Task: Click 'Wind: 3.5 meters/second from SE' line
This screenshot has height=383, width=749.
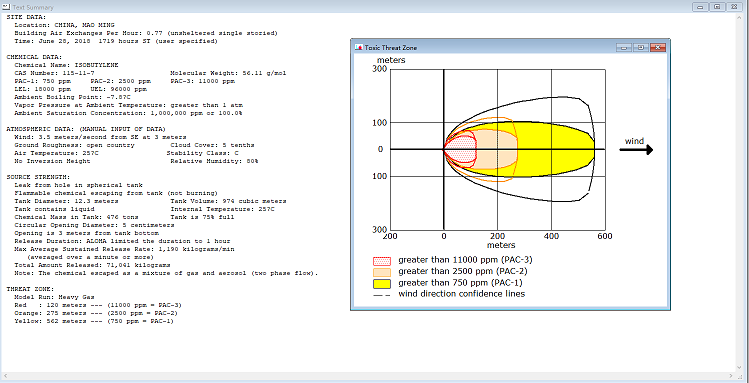Action: 100,138
